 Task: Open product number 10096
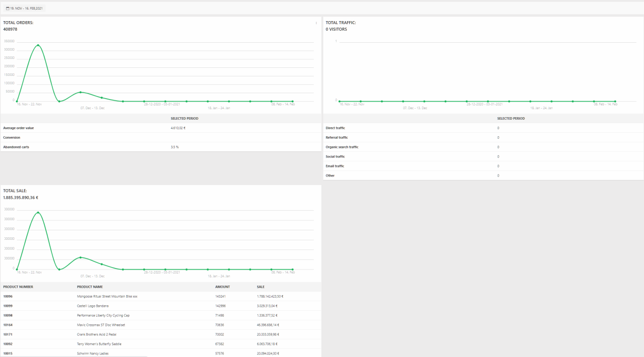coord(8,297)
